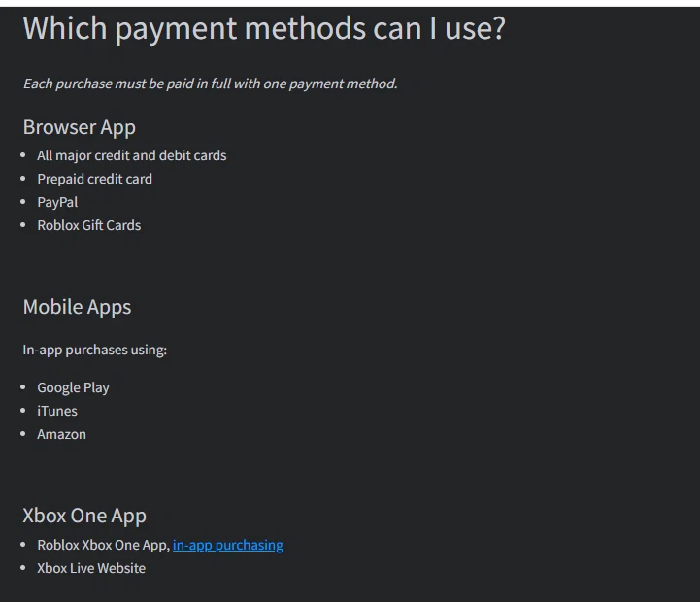The height and width of the screenshot is (602, 700).
Task: Click the 'Which payment methods can I use?' heading
Action: pyautogui.click(x=264, y=28)
